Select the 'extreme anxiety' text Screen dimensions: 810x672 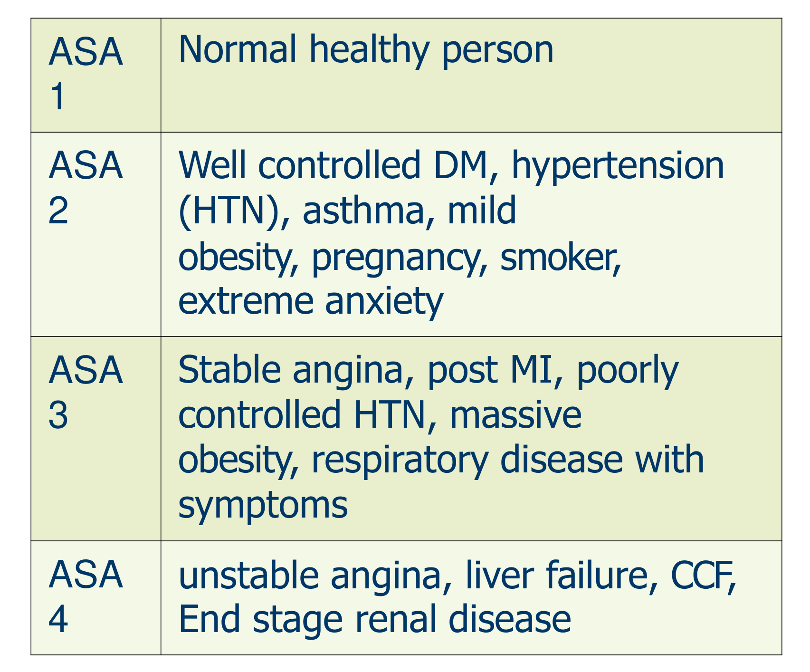[x=311, y=302]
